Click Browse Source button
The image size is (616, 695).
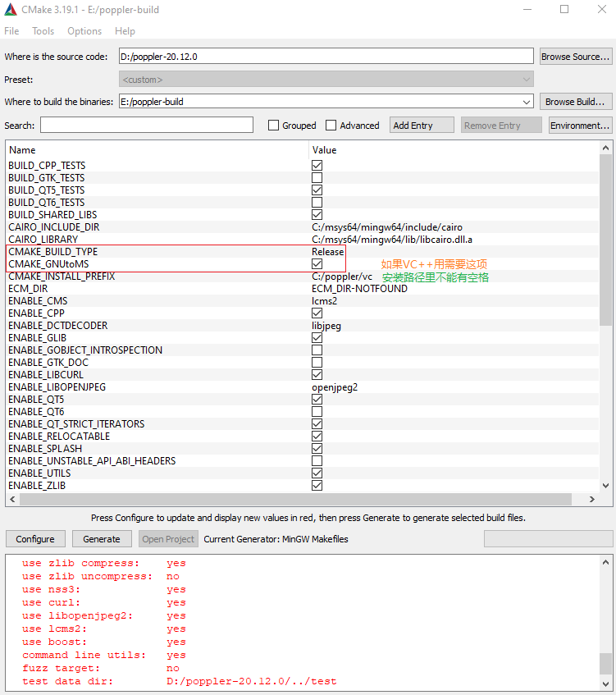pyautogui.click(x=575, y=57)
